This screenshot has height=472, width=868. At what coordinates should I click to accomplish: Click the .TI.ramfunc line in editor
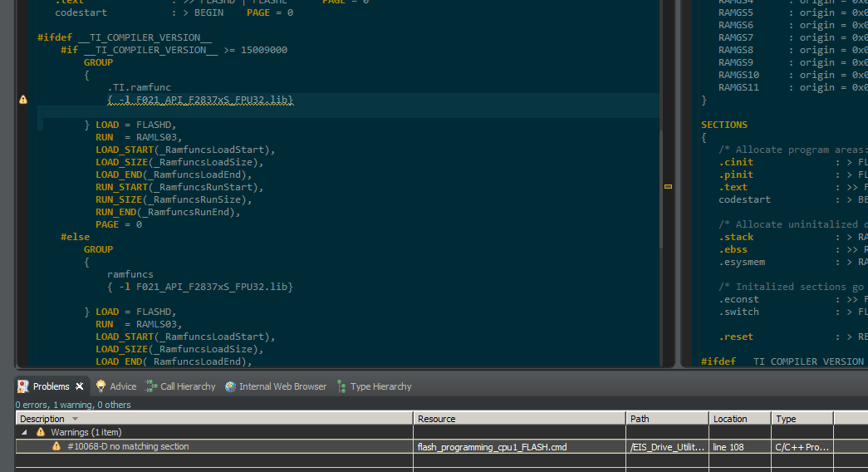coord(139,87)
